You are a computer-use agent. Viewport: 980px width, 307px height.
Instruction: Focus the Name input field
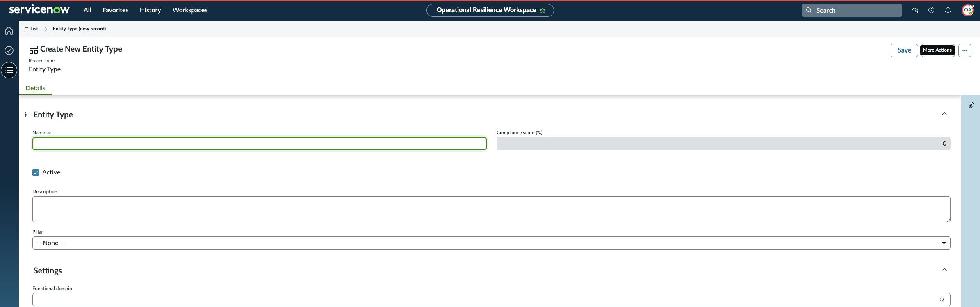[x=260, y=144]
